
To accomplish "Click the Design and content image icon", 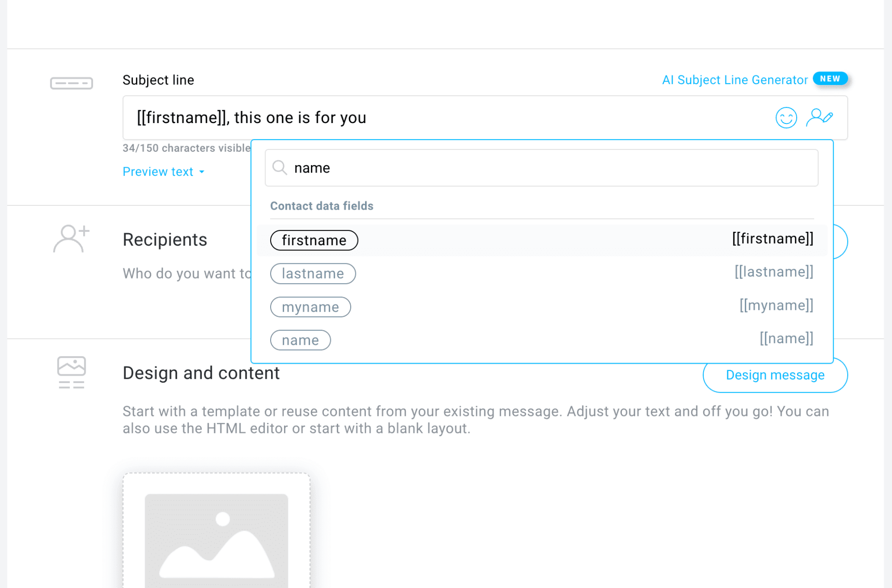I will 71,371.
